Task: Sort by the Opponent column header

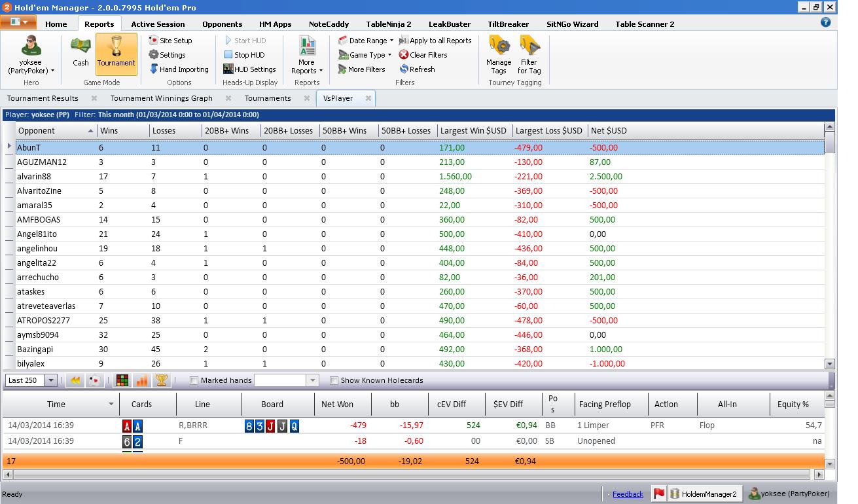Action: click(x=55, y=131)
